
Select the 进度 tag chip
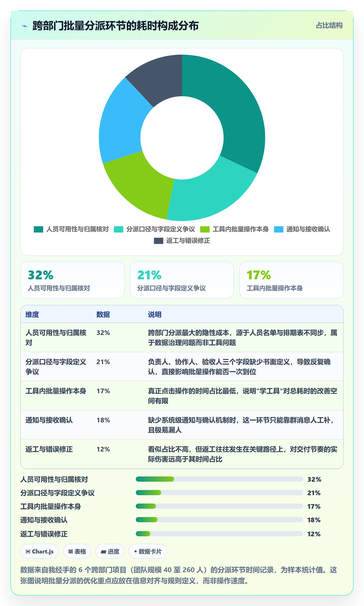tap(110, 551)
